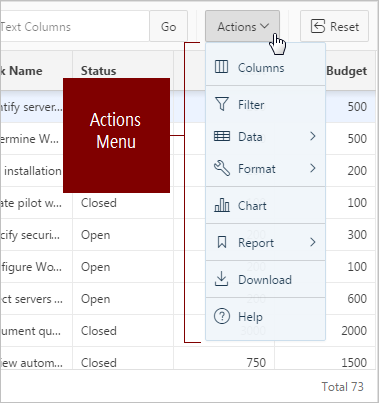Click the Filter funnel icon
This screenshot has width=379, height=403.
tap(222, 104)
